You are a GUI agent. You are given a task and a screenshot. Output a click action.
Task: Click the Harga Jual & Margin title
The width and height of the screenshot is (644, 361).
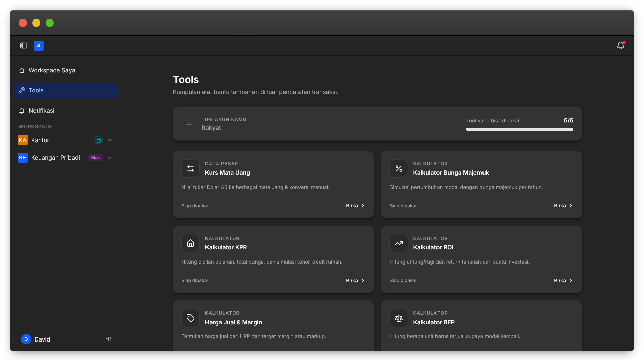point(233,322)
